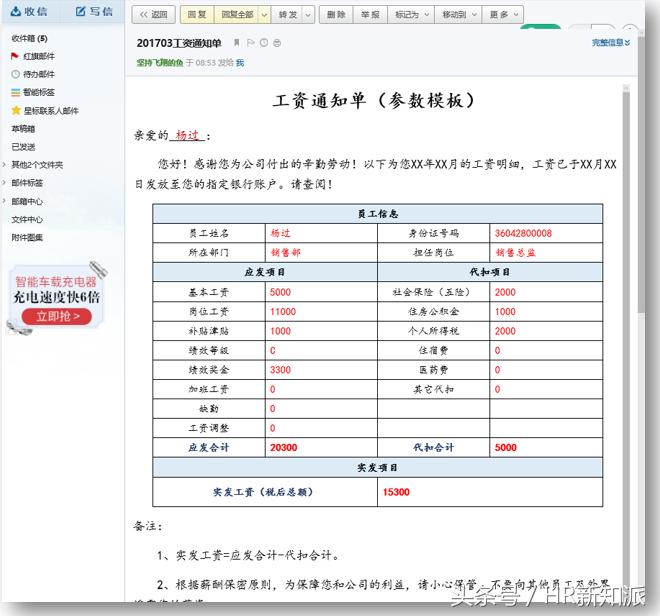Click the 回复全部 reply all button
The height and width of the screenshot is (616, 660).
[237, 15]
